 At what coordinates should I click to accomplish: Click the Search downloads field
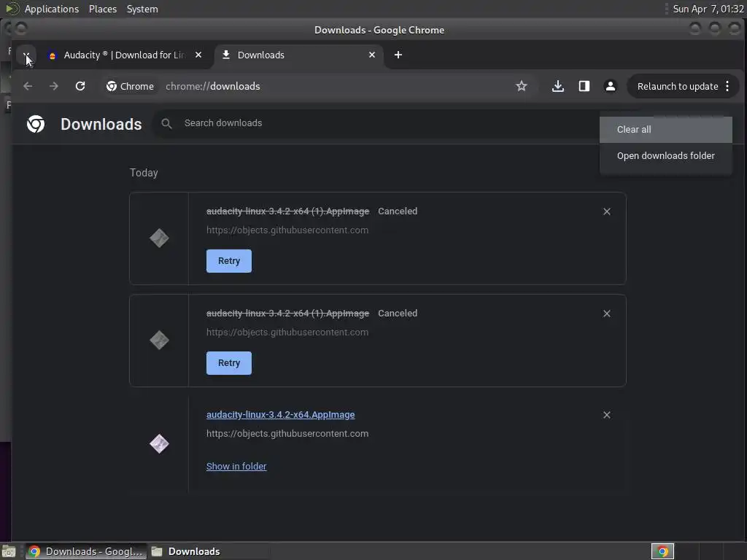376,123
